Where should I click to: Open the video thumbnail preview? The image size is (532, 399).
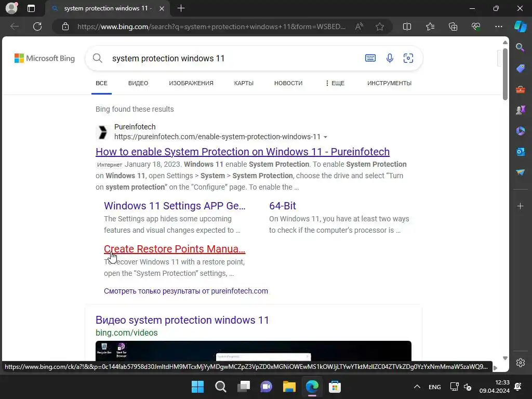(x=254, y=351)
